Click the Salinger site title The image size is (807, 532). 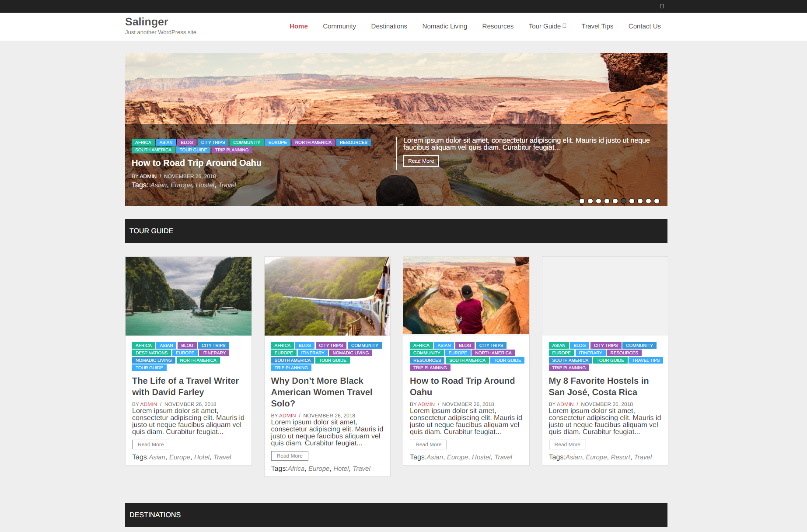pyautogui.click(x=147, y=22)
